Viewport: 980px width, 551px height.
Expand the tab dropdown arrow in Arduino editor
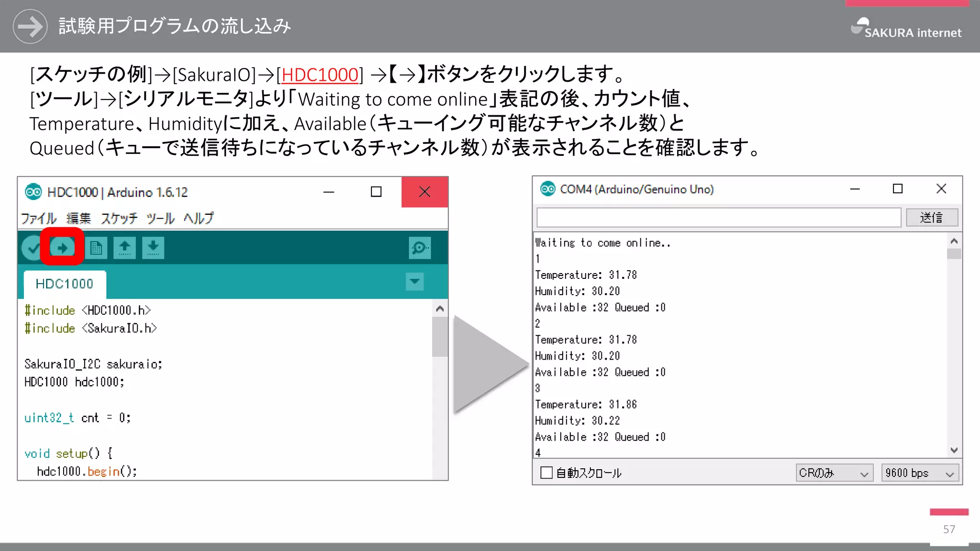pyautogui.click(x=414, y=282)
